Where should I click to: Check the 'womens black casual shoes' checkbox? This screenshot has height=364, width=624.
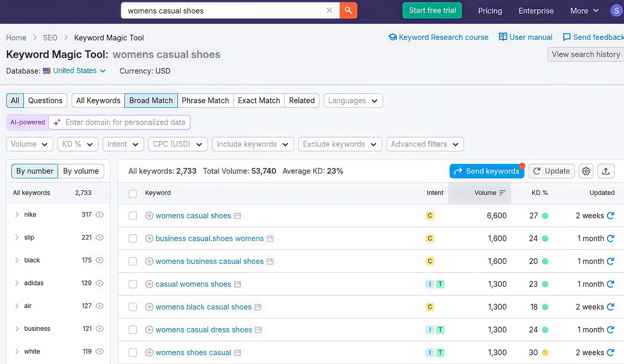(133, 307)
